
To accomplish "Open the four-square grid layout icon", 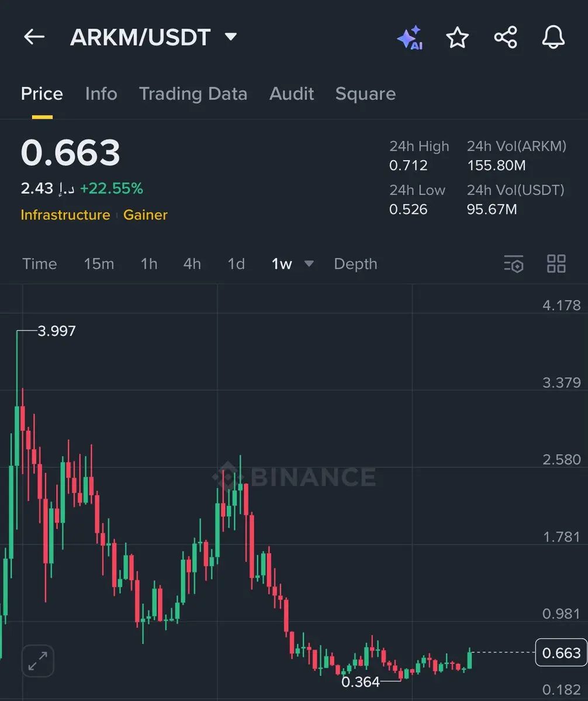I will (556, 264).
